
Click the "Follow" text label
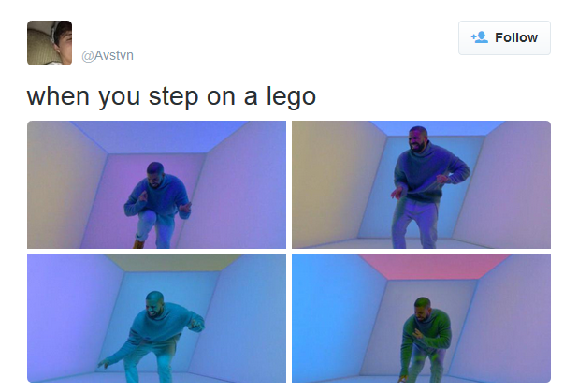tap(516, 37)
